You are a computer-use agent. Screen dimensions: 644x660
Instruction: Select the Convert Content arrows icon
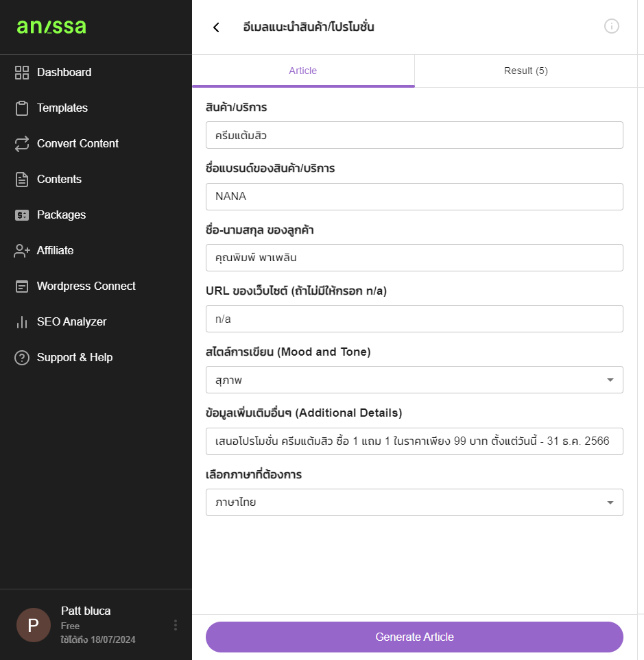[x=22, y=143]
